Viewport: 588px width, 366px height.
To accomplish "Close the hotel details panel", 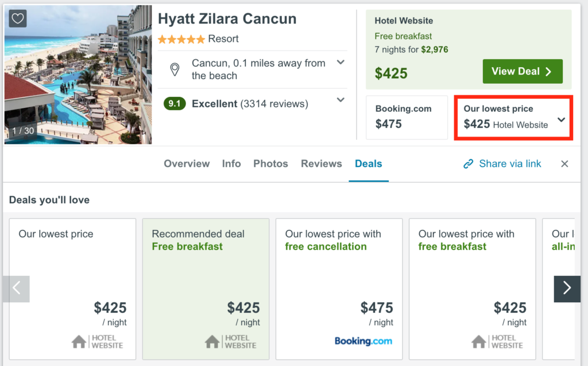I will click(564, 164).
